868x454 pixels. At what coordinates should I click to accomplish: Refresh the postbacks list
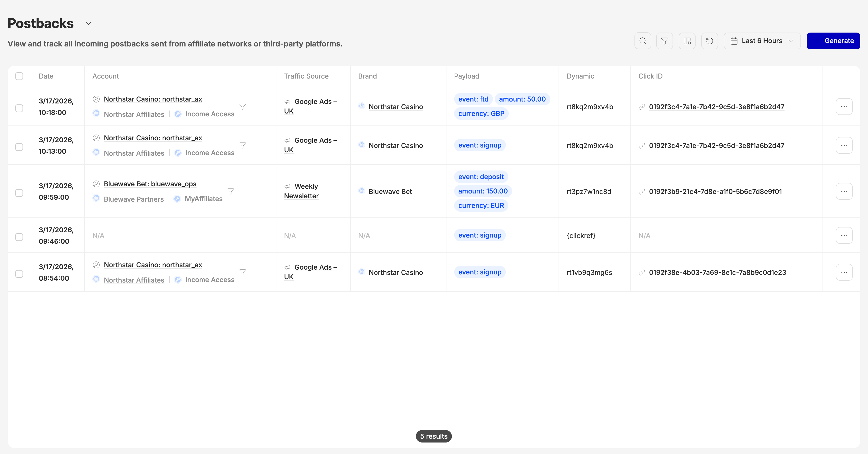click(709, 41)
